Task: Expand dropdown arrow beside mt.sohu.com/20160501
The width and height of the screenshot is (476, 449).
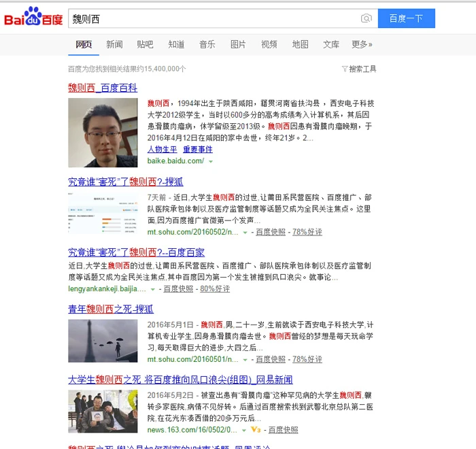Action: point(245,360)
